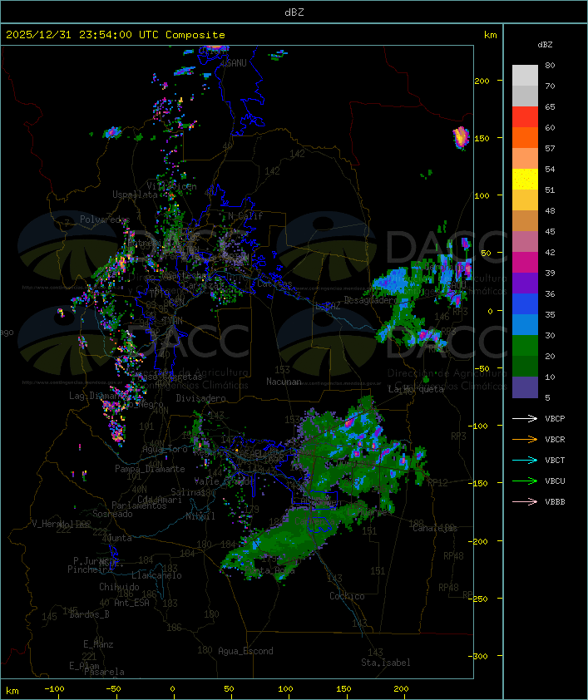The width and height of the screenshot is (588, 700).
Task: Click the Llancanelo place label
Action: pyautogui.click(x=156, y=575)
